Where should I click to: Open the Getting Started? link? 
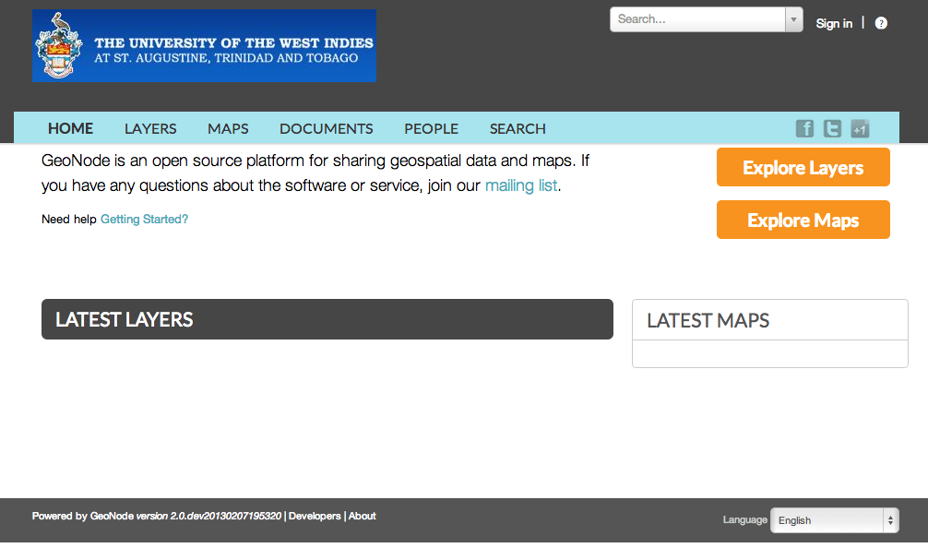pos(145,219)
